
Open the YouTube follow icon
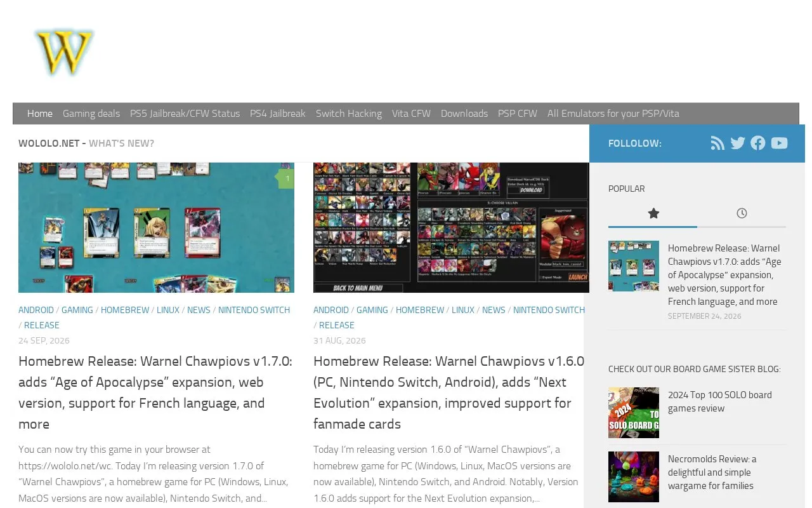(x=779, y=144)
